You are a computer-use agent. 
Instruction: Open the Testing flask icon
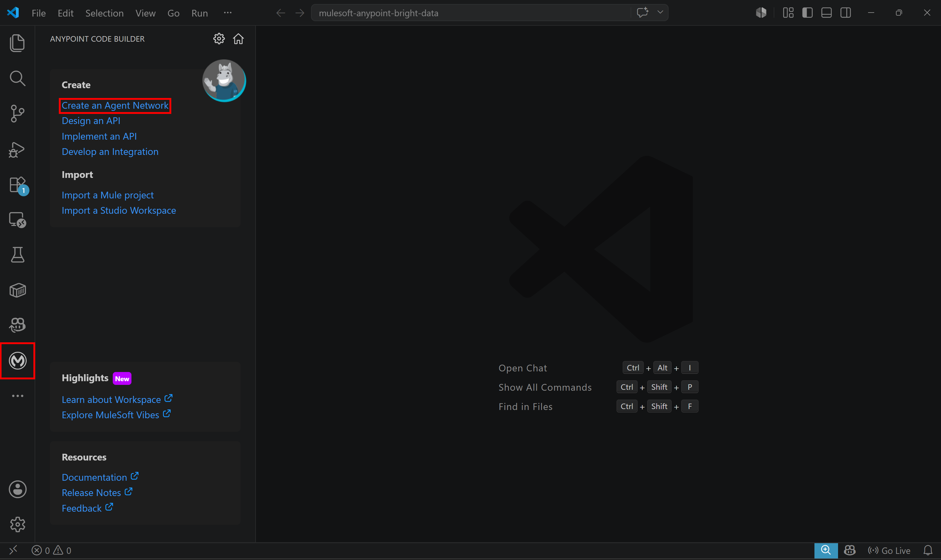click(x=17, y=255)
